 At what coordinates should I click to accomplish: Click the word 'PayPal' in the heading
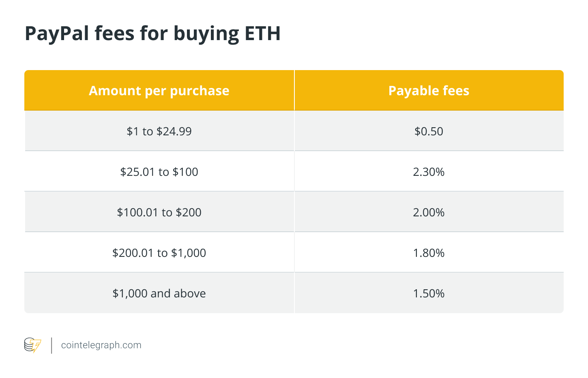click(57, 34)
